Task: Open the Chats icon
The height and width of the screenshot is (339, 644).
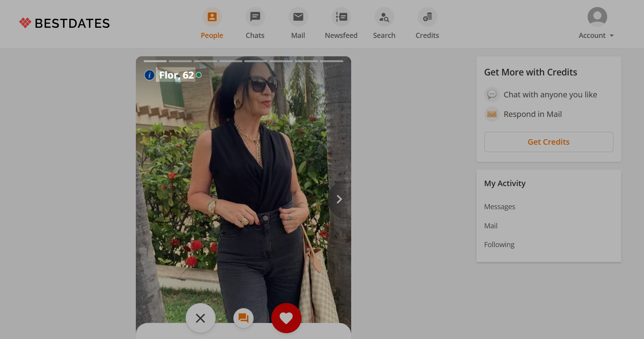Action: click(255, 17)
